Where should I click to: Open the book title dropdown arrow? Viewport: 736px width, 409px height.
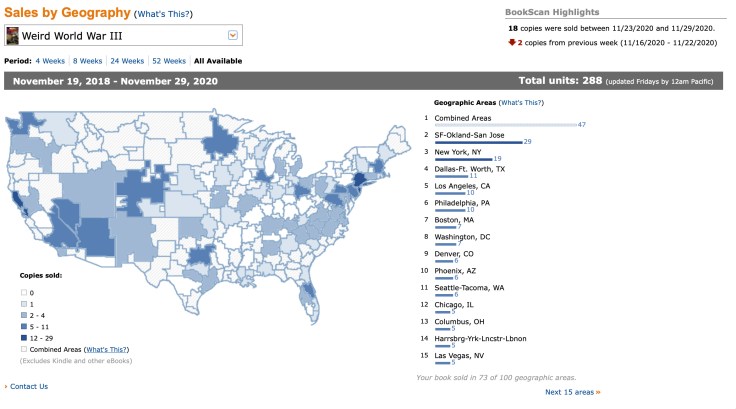[233, 36]
